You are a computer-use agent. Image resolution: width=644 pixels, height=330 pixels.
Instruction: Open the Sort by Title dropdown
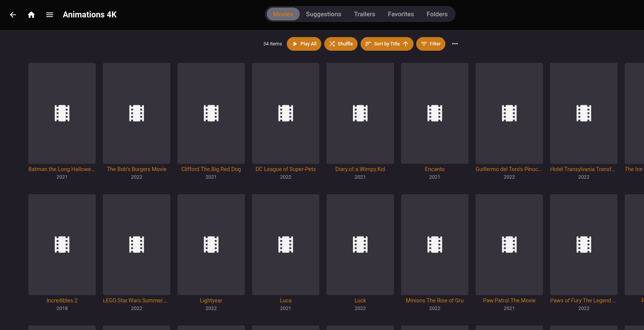coord(387,44)
